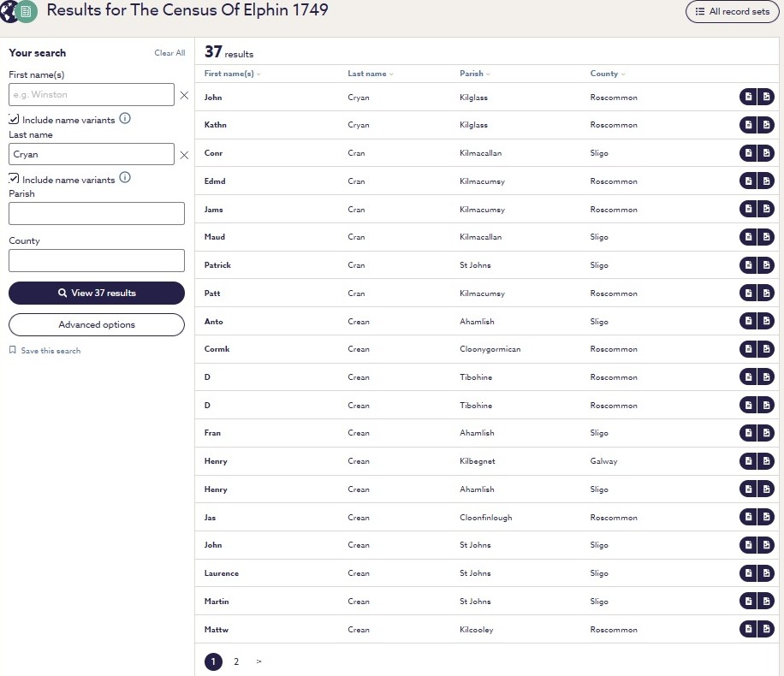Clear the First name field X icon

tap(184, 95)
